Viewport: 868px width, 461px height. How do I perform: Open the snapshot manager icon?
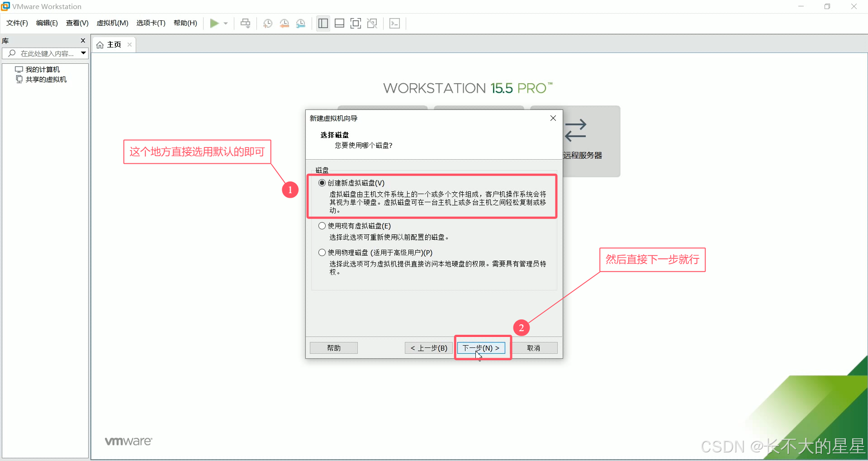301,24
